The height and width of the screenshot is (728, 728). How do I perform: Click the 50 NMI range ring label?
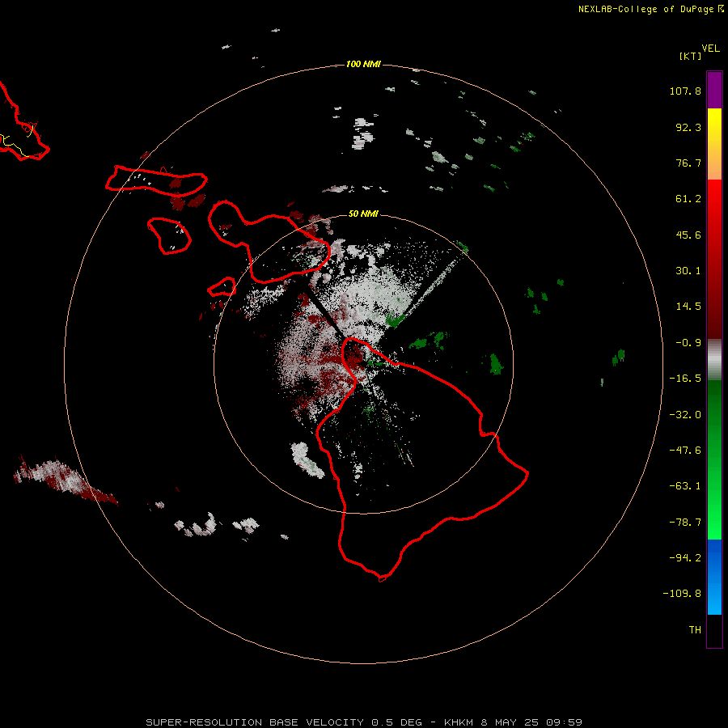pyautogui.click(x=363, y=214)
